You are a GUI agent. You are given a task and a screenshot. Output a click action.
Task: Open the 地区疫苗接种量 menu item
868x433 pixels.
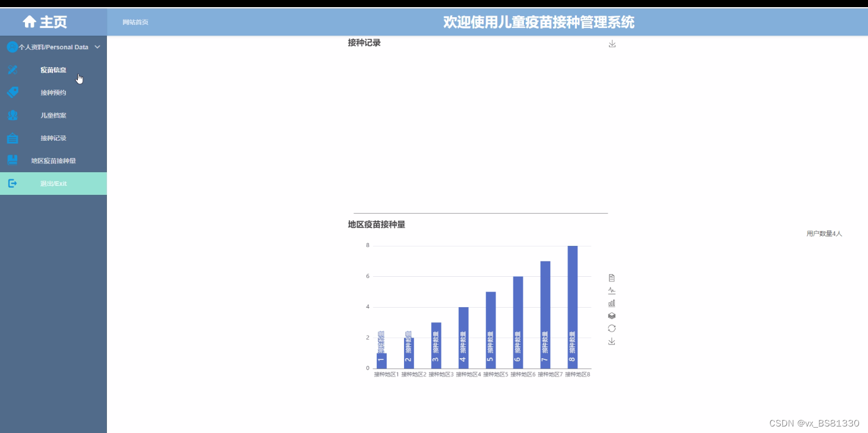[x=53, y=161]
